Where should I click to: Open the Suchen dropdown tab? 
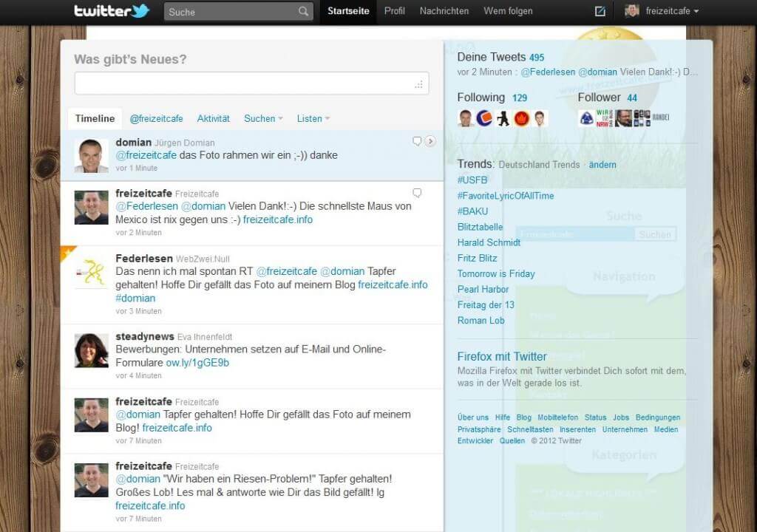(263, 119)
